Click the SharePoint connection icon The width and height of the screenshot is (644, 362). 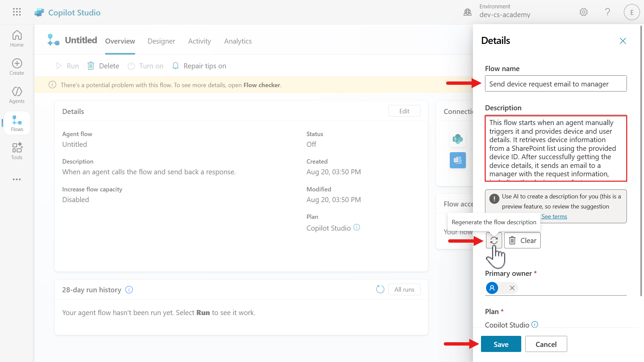pyautogui.click(x=458, y=139)
